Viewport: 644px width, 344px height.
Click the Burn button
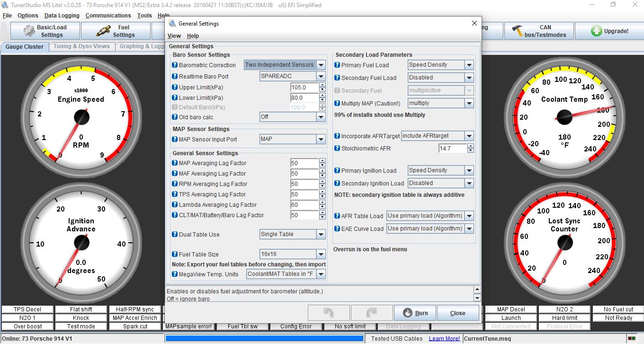pos(415,313)
